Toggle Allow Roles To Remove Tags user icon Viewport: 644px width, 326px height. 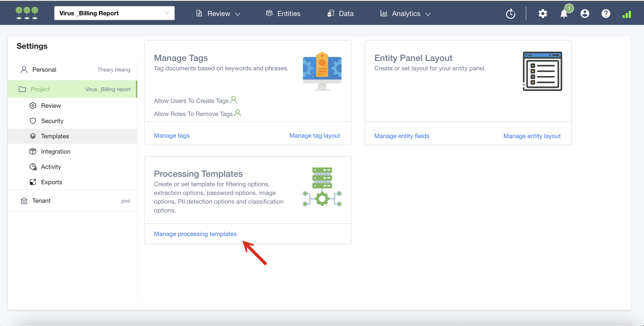pyautogui.click(x=238, y=113)
